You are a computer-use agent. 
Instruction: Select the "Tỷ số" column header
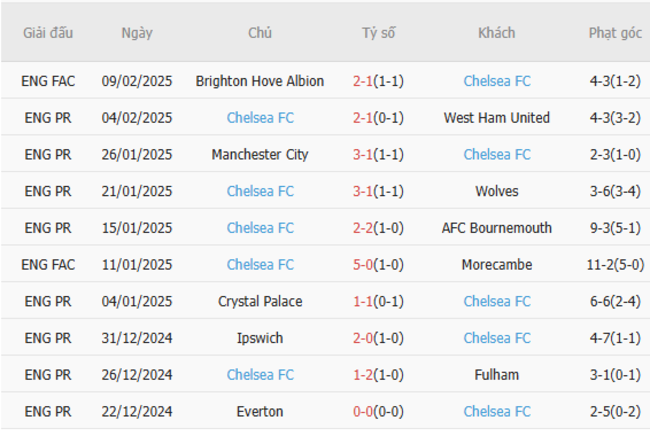pyautogui.click(x=378, y=33)
